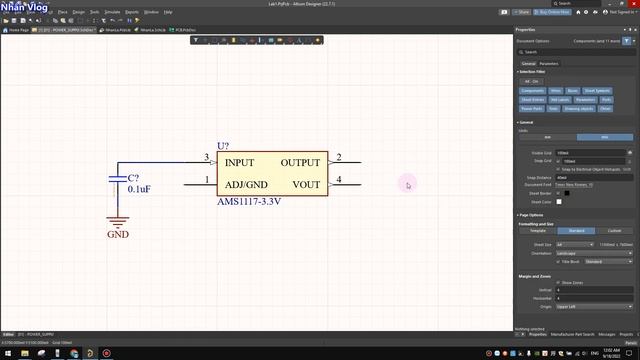Viewport: 640px width, 360px height.
Task: Select the yellow Place Part icon in Active Bar
Action: [x=233, y=40]
